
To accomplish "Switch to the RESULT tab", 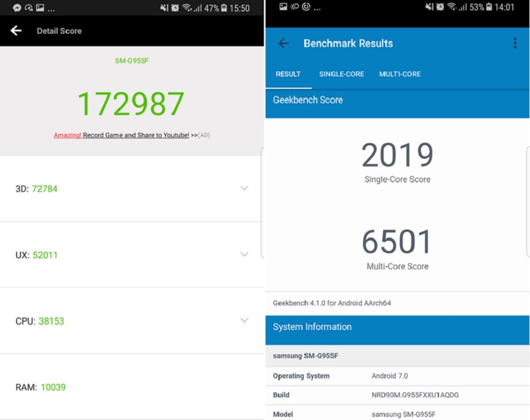I will (288, 74).
